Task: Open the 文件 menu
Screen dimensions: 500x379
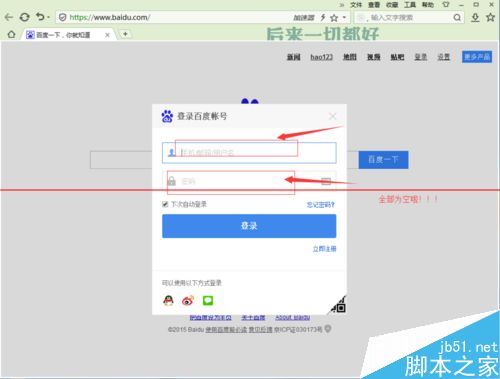Action: click(356, 5)
